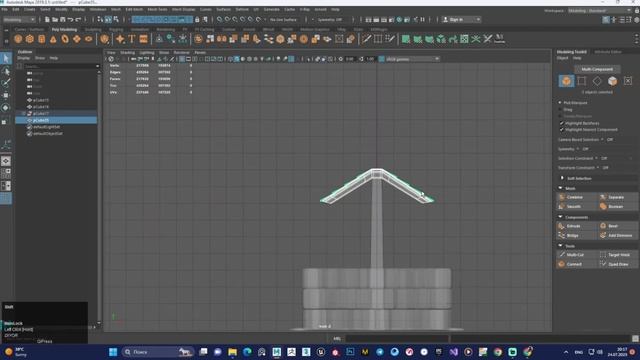Viewport: 640px width, 360px height.
Task: Select Drag radio option
Action: [x=560, y=109]
